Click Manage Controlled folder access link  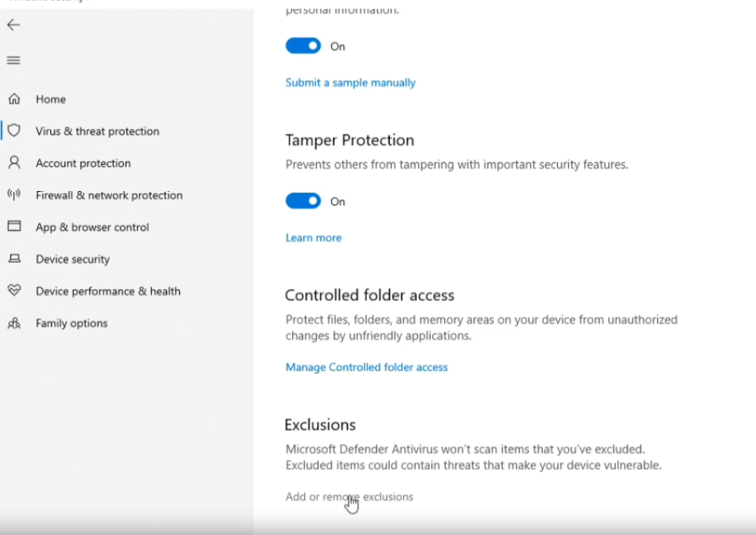[366, 367]
